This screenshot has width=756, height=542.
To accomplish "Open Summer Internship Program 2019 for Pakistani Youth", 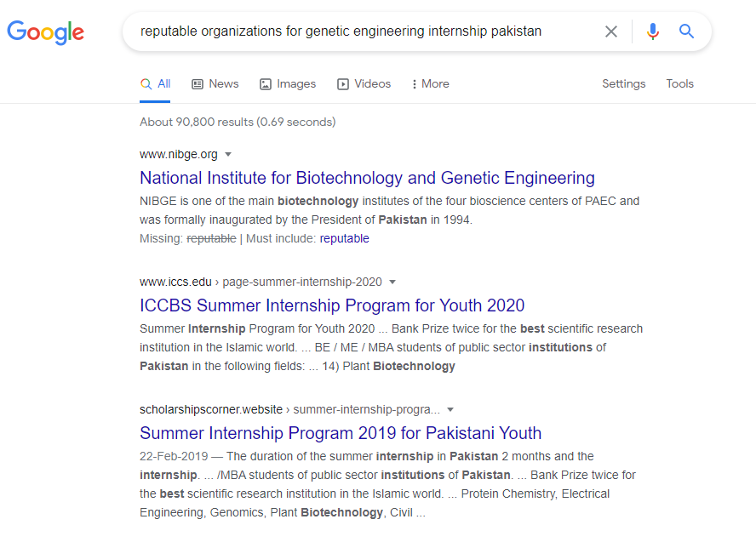I will [x=341, y=433].
